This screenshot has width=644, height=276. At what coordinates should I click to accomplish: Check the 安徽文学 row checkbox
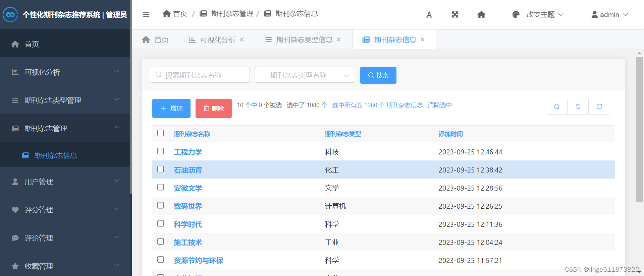(x=161, y=187)
